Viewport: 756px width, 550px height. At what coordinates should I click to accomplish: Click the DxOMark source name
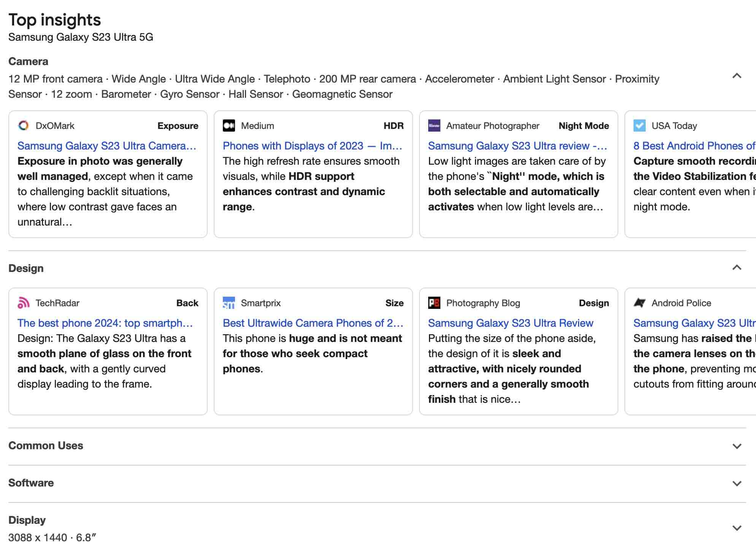coord(55,126)
